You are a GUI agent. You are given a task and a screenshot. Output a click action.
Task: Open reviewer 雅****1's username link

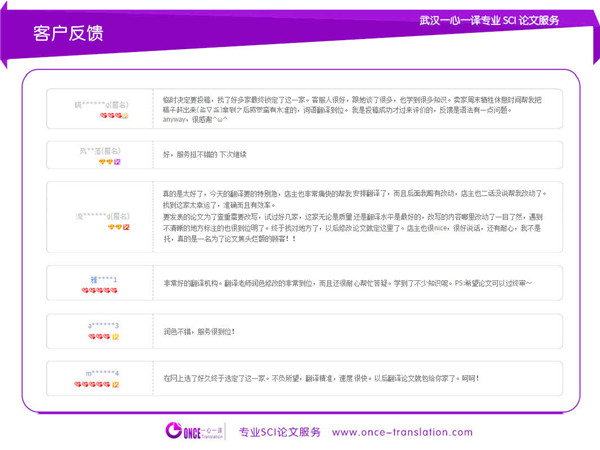(x=103, y=280)
